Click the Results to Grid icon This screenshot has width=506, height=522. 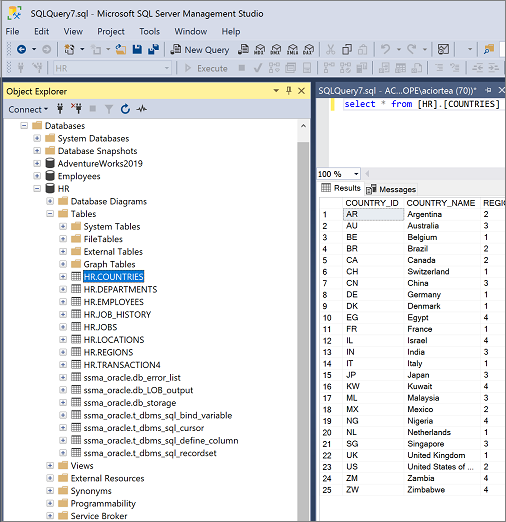[400, 68]
